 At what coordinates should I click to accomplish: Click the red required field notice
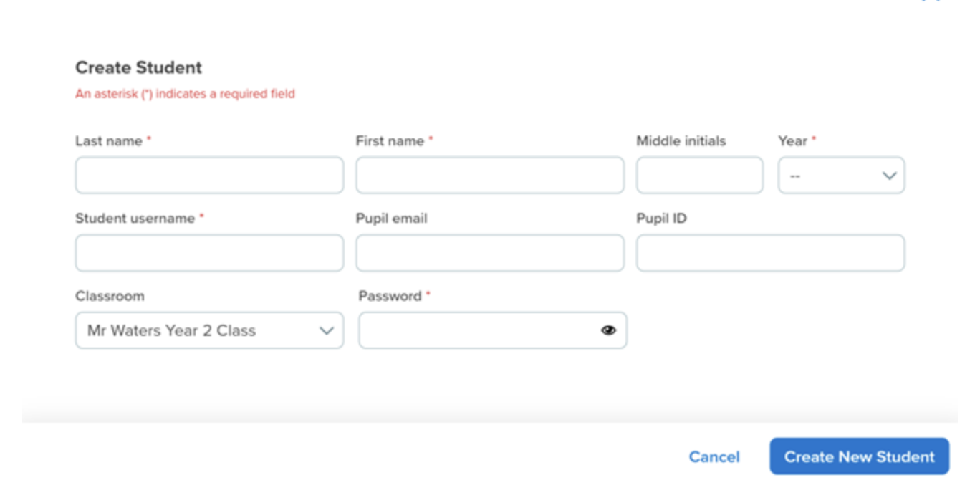pyautogui.click(x=185, y=94)
